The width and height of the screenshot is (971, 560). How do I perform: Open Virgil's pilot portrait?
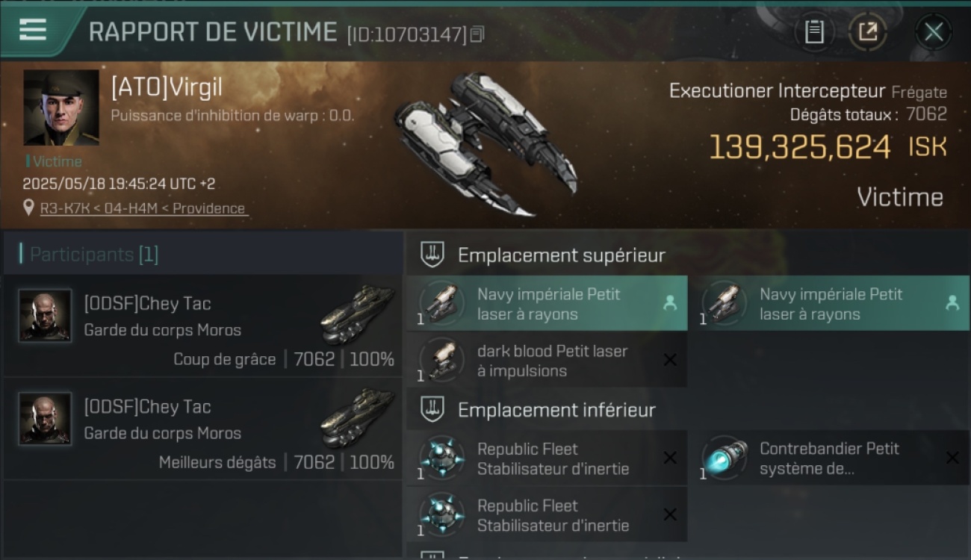click(x=61, y=108)
